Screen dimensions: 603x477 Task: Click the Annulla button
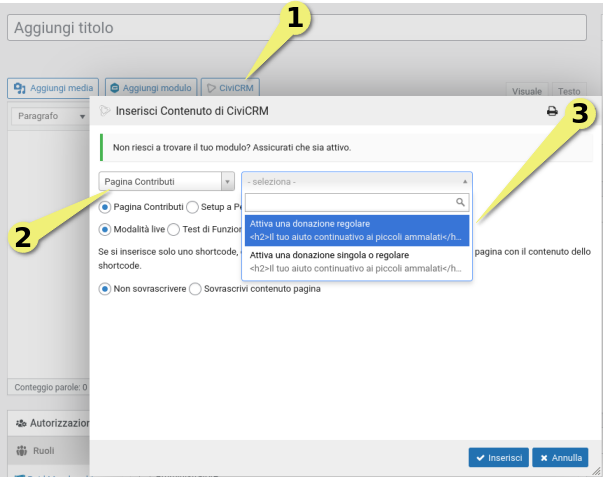click(x=560, y=457)
